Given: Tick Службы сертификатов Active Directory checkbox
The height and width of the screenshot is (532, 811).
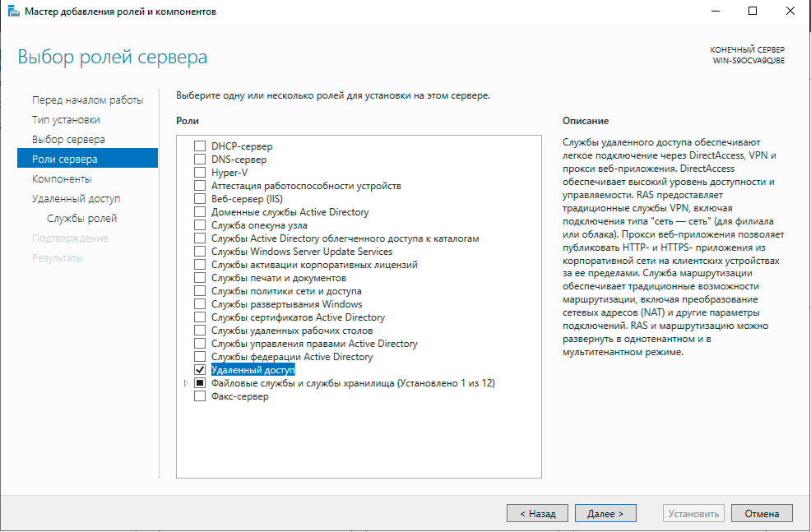Looking at the screenshot, I should click(x=200, y=317).
